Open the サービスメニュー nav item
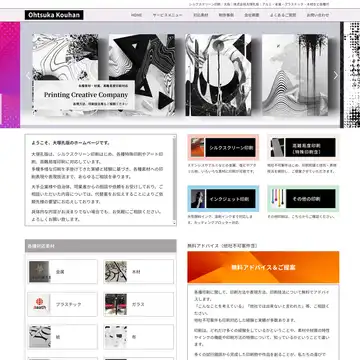Image resolution: width=360 pixels, height=360 pixels. click(x=167, y=15)
